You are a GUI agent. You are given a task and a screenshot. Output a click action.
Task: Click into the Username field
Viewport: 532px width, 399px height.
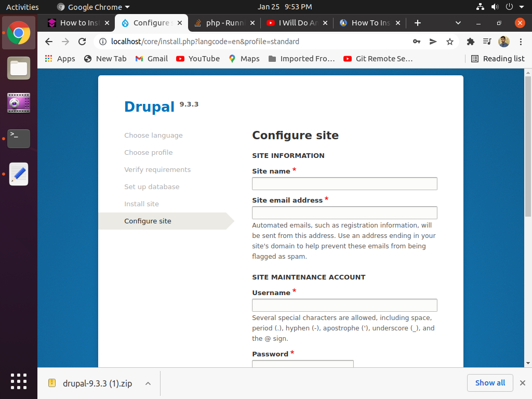pyautogui.click(x=344, y=305)
